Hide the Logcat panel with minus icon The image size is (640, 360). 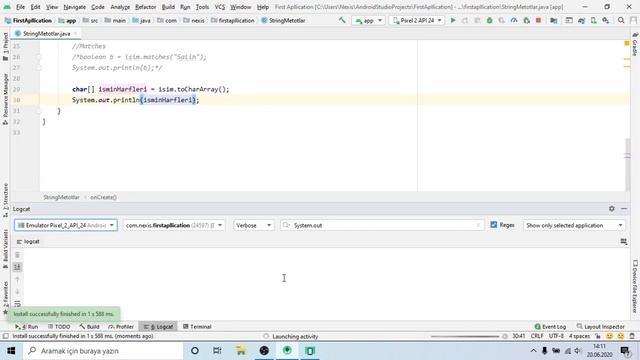pos(624,209)
